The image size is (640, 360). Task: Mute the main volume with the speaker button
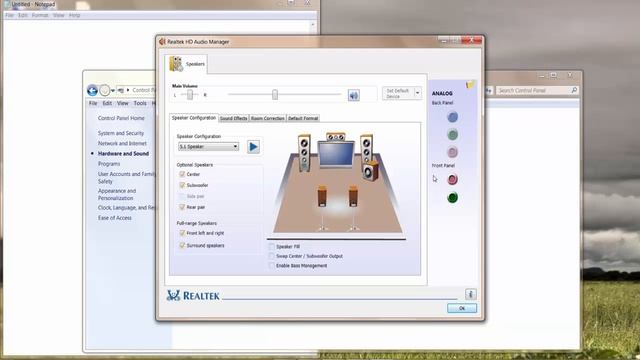[x=353, y=95]
